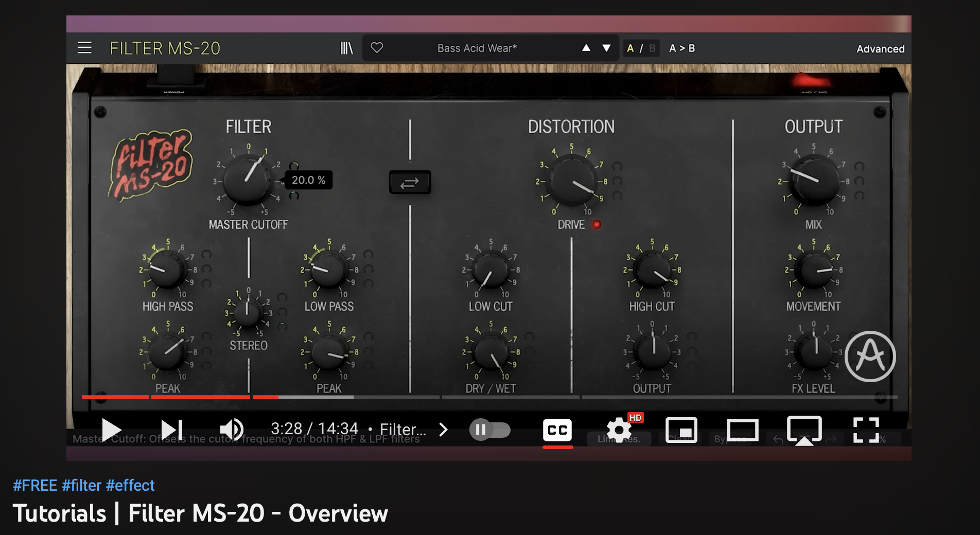Open the preset library browser icon
The width and height of the screenshot is (980, 535).
point(346,48)
